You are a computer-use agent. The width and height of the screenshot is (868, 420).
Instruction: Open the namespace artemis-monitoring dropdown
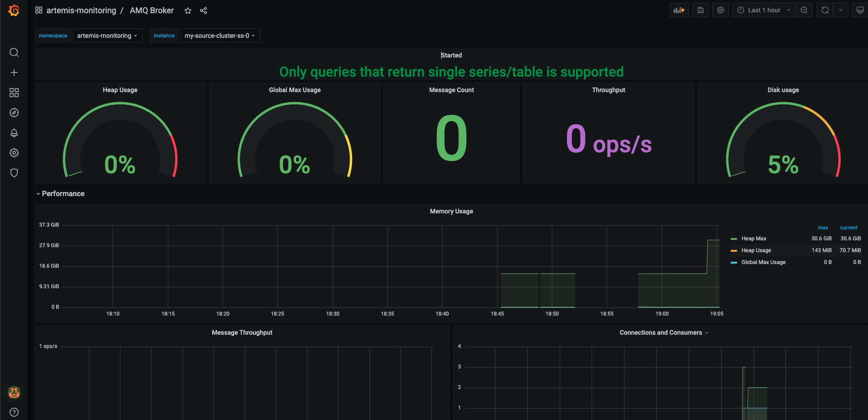click(108, 36)
